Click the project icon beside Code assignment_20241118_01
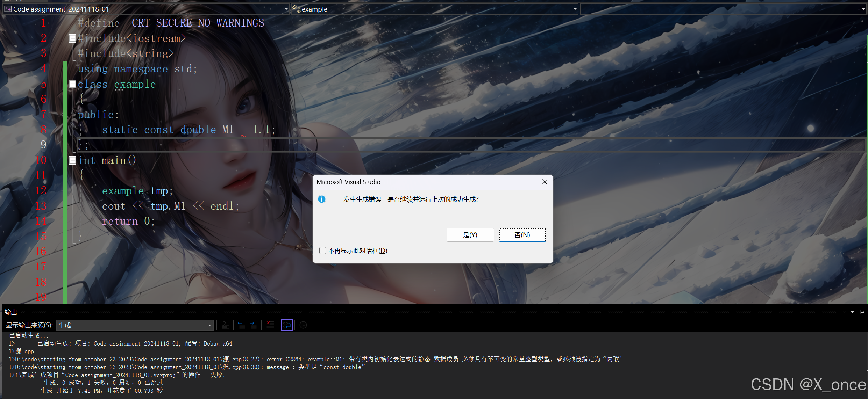The image size is (868, 399). coord(8,9)
